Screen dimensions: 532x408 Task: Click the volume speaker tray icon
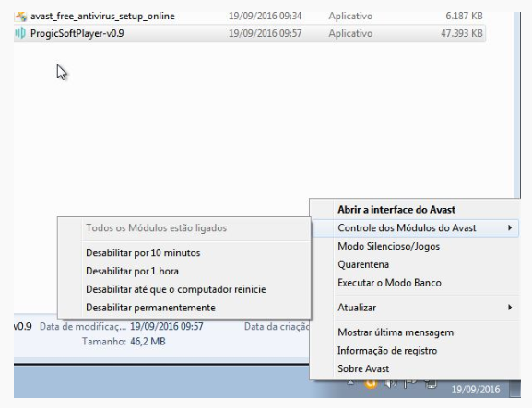pos(391,384)
